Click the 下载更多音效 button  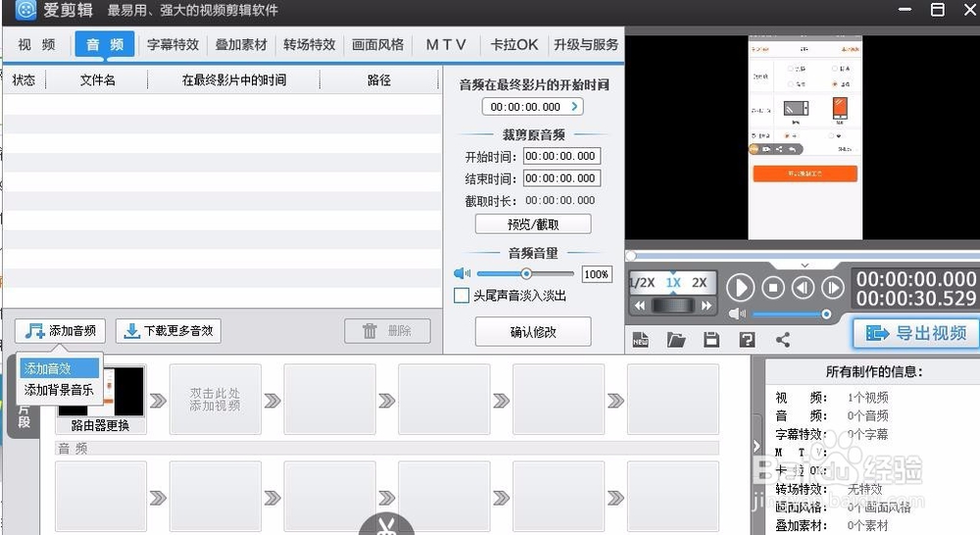pyautogui.click(x=169, y=330)
